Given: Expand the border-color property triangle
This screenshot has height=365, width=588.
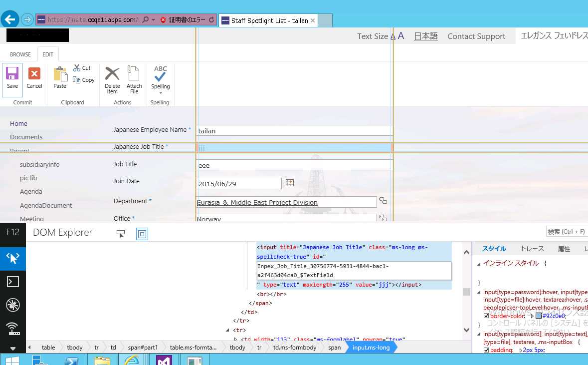Looking at the screenshot, I should point(532,316).
